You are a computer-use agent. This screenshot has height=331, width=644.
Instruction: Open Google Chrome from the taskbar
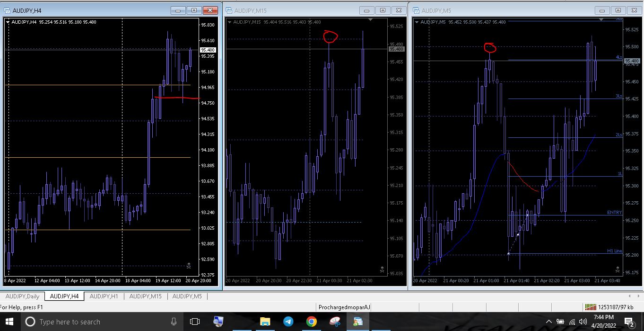311,322
